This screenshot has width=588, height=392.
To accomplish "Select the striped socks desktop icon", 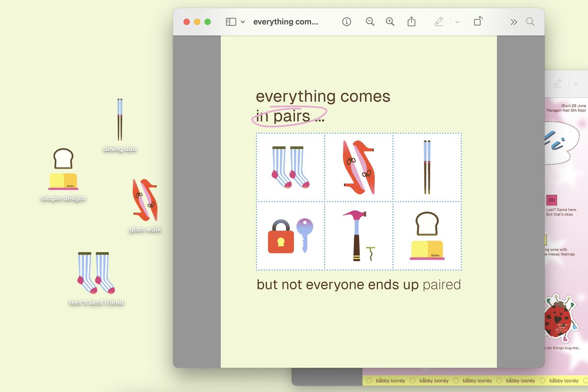I will (x=96, y=273).
